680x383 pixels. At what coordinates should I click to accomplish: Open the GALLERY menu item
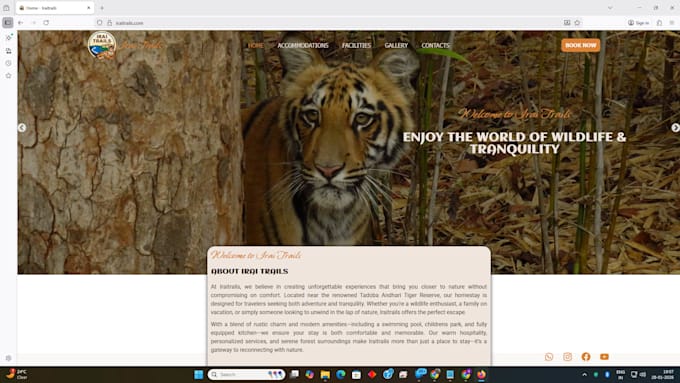point(396,45)
